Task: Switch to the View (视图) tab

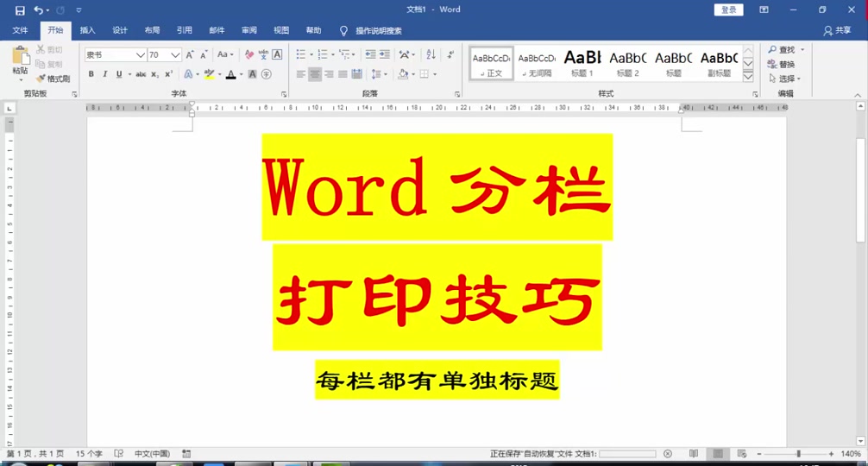Action: [x=281, y=30]
